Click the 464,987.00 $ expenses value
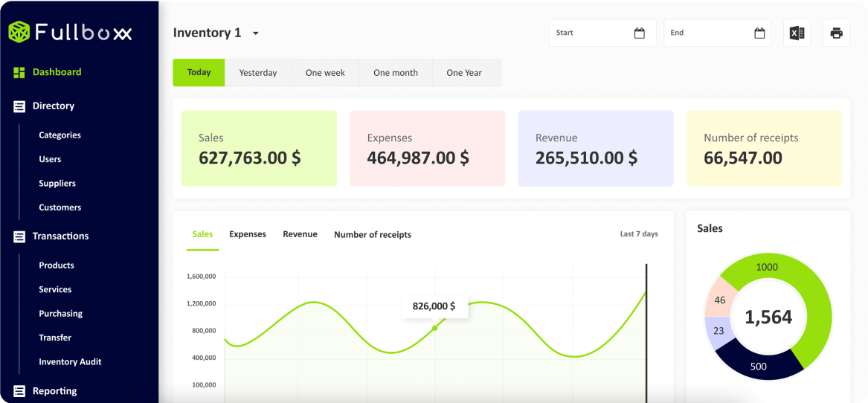Viewport: 868px width, 403px height. [418, 158]
